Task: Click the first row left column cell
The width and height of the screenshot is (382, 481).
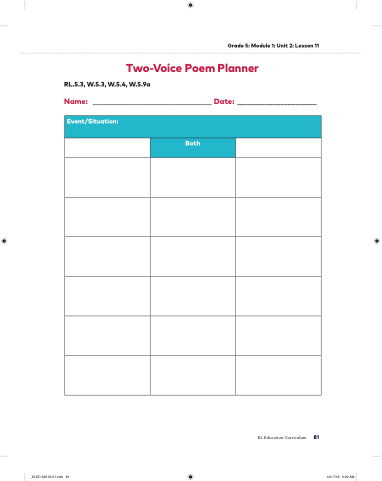Action: (107, 177)
